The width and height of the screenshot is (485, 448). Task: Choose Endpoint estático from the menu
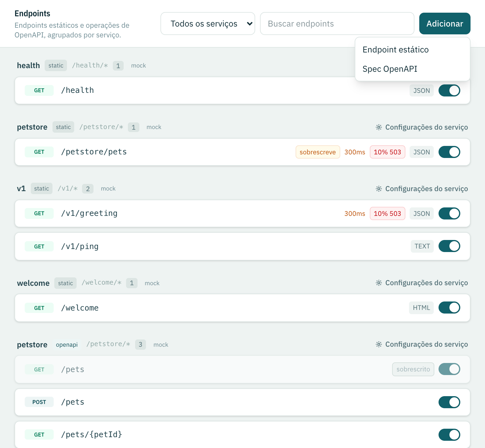[x=395, y=50]
